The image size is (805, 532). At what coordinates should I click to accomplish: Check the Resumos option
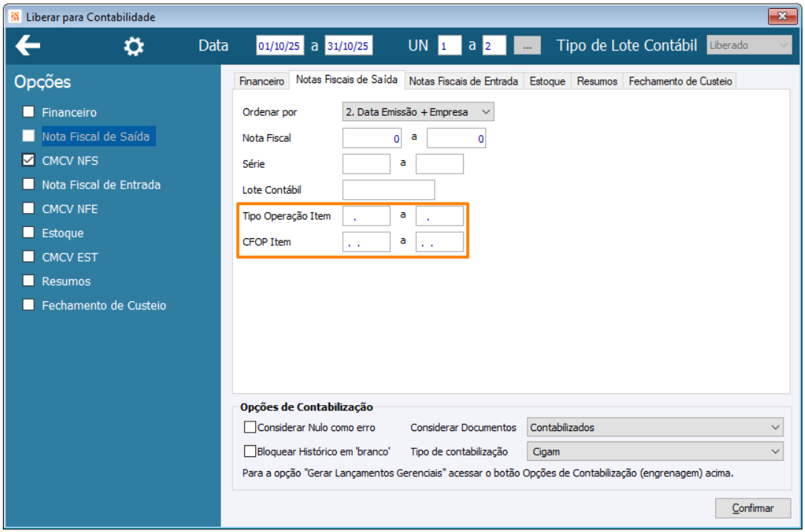coord(29,281)
